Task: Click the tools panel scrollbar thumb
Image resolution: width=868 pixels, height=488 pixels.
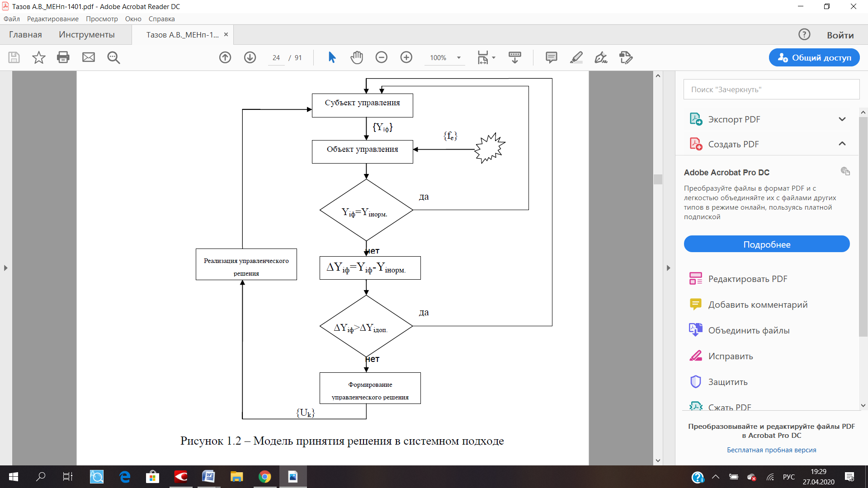Action: tap(863, 227)
